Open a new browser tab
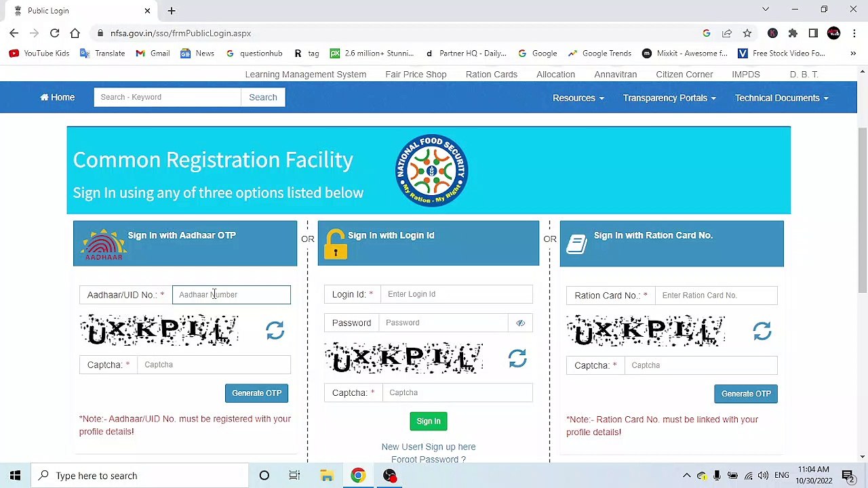Image resolution: width=868 pixels, height=488 pixels. click(172, 11)
